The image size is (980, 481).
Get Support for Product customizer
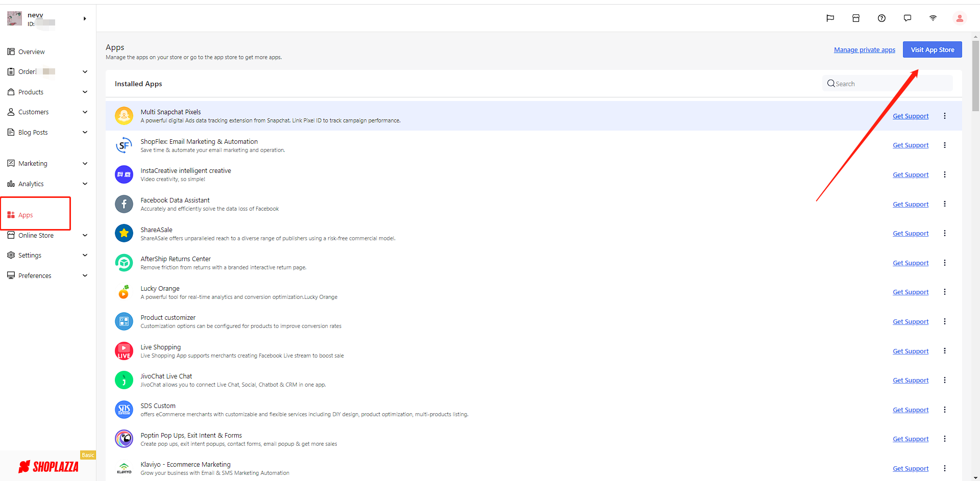point(911,321)
